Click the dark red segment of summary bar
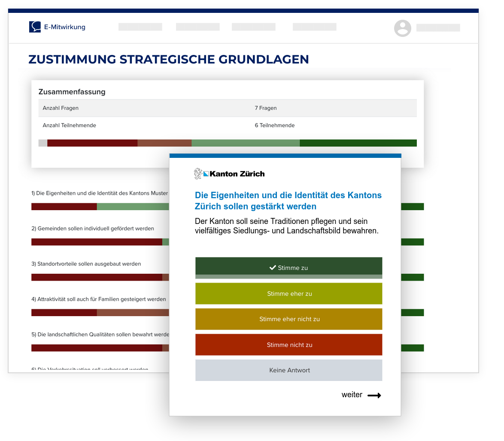504x441 pixels. (92, 143)
